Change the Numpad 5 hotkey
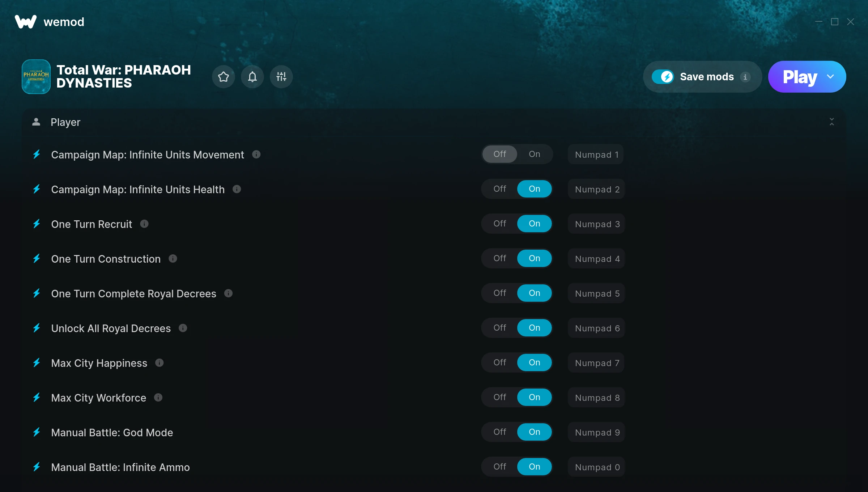 pyautogui.click(x=597, y=293)
